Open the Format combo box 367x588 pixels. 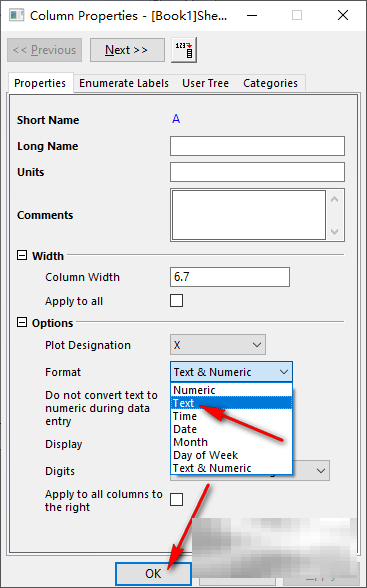pyautogui.click(x=231, y=372)
